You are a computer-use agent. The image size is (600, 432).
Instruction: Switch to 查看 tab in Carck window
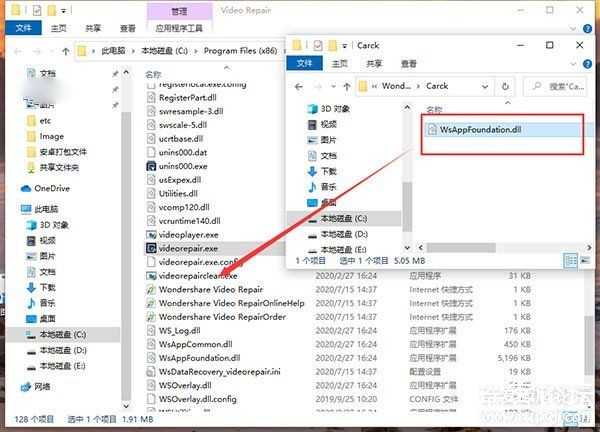point(408,64)
